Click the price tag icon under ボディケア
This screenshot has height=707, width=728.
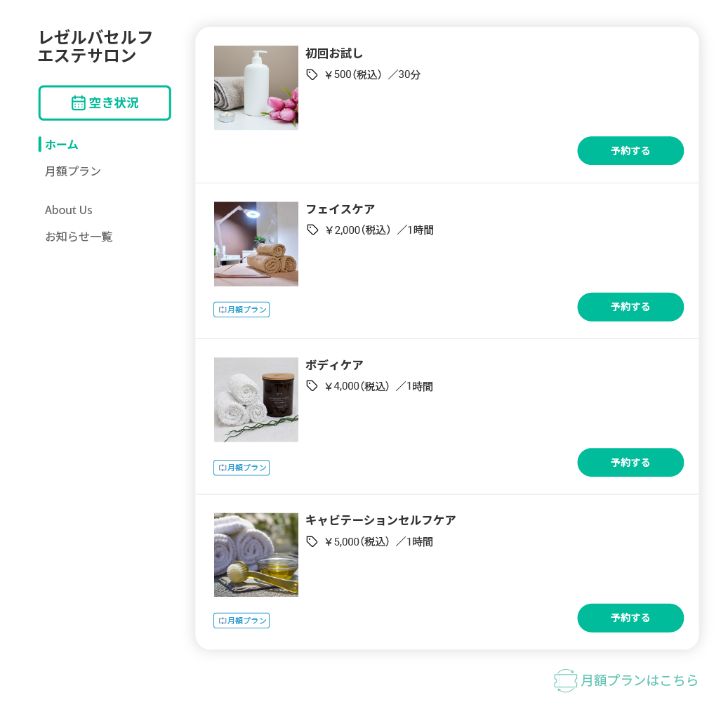(312, 385)
